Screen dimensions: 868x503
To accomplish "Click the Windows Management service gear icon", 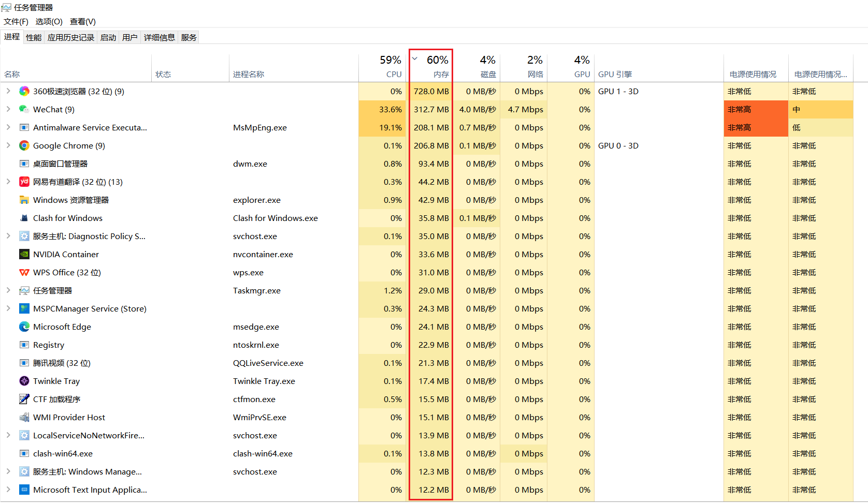I will tap(24, 472).
